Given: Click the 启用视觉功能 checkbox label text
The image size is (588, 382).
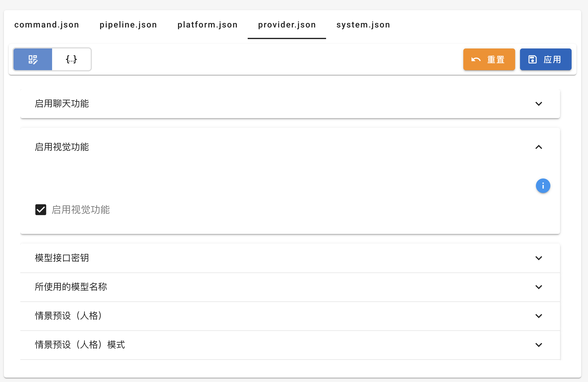Looking at the screenshot, I should pyautogui.click(x=81, y=210).
